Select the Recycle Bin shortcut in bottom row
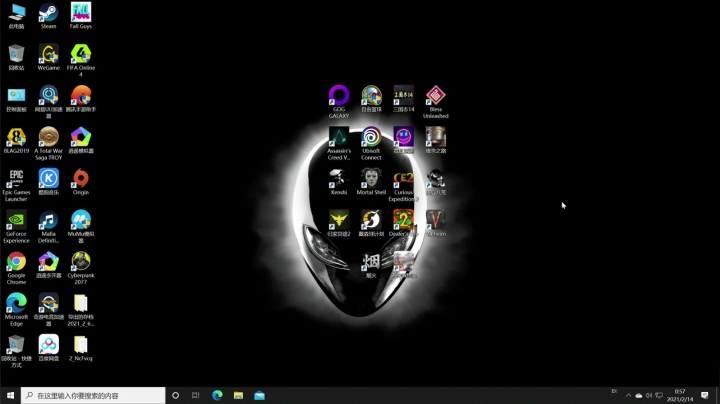Image resolution: width=720 pixels, height=404 pixels. click(16, 351)
